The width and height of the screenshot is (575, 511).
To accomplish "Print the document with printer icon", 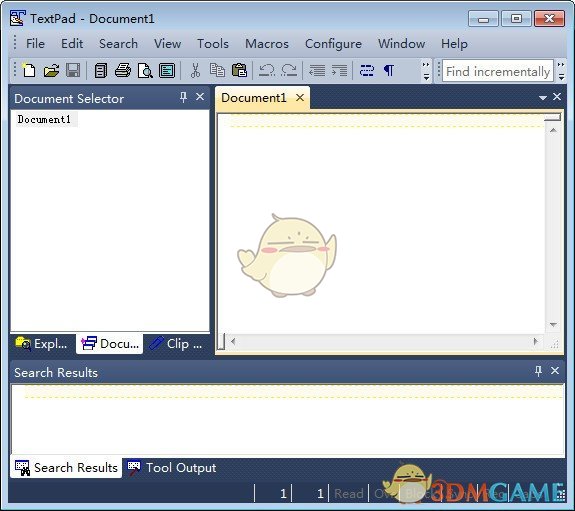I will point(122,70).
